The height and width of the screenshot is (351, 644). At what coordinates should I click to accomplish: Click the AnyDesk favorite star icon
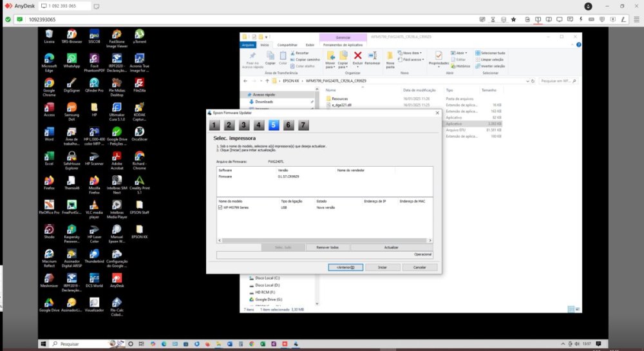tap(513, 19)
